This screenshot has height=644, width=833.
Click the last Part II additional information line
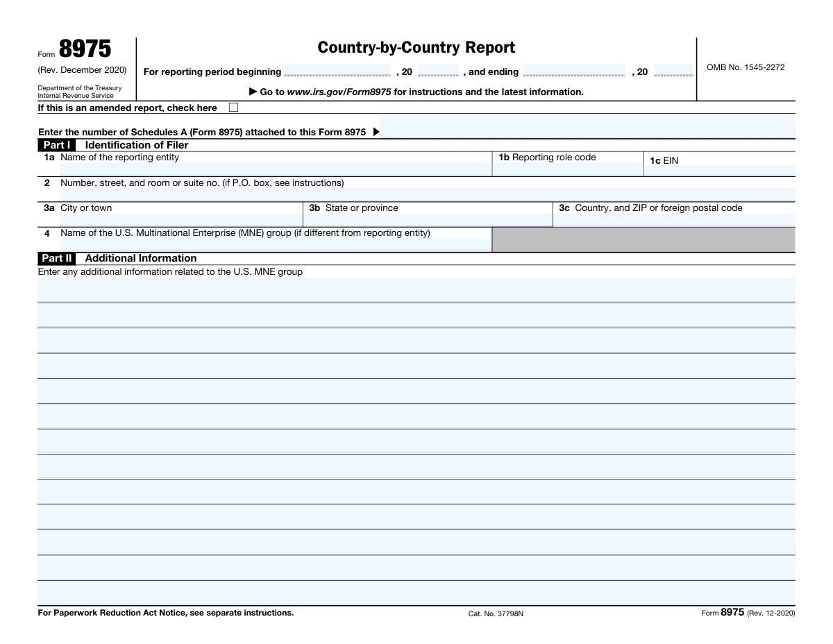(416, 593)
